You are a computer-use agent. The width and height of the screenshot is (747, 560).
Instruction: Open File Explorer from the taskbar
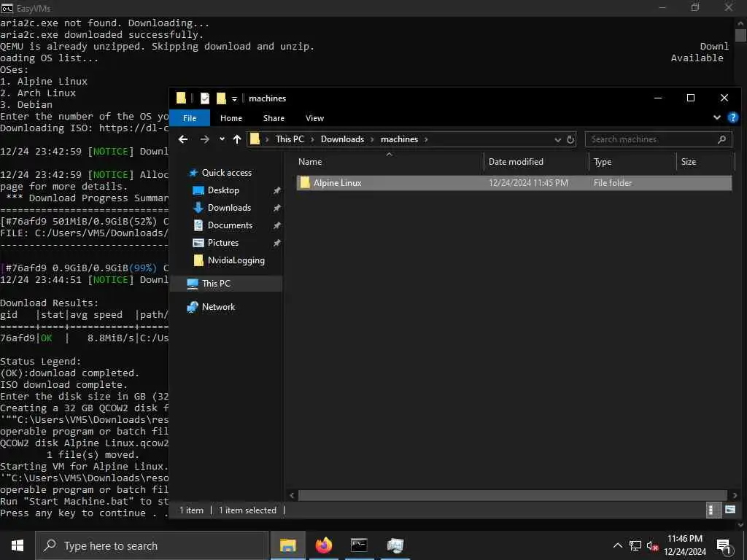287,545
